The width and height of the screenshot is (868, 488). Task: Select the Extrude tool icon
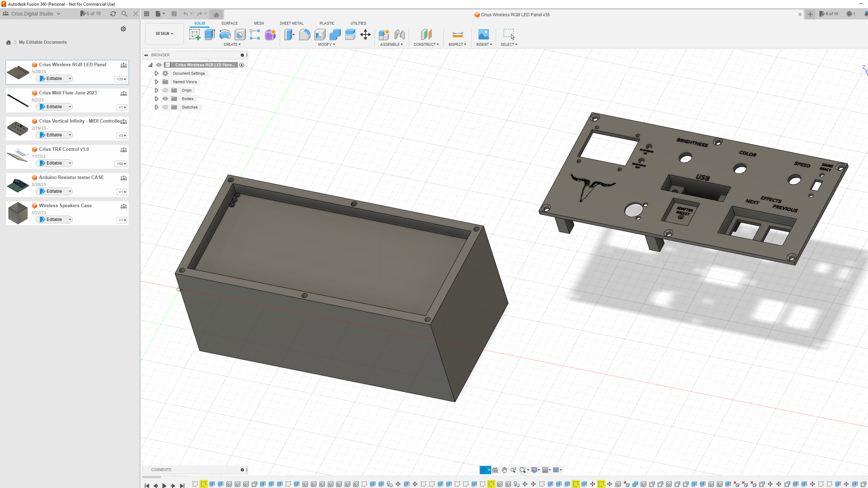210,35
